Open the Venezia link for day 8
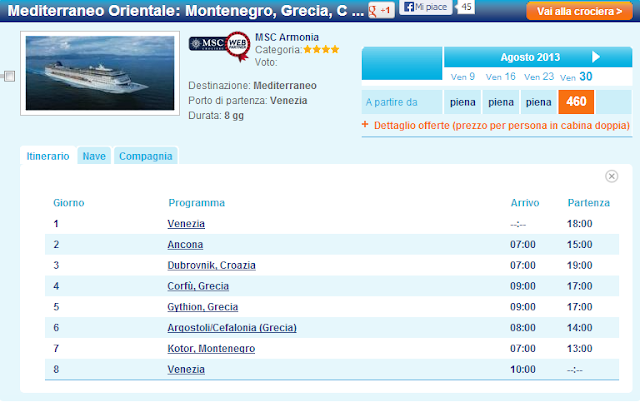Image resolution: width=640 pixels, height=402 pixels. [186, 369]
